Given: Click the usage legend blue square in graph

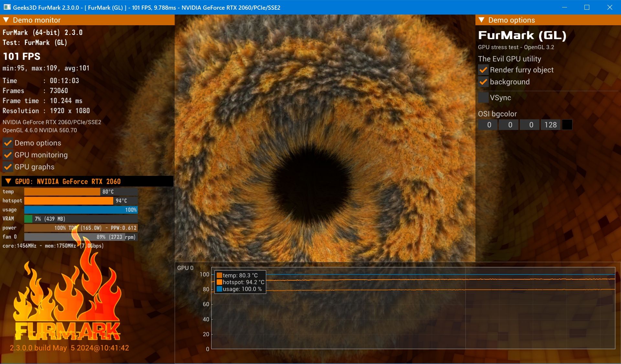Looking at the screenshot, I should 219,289.
